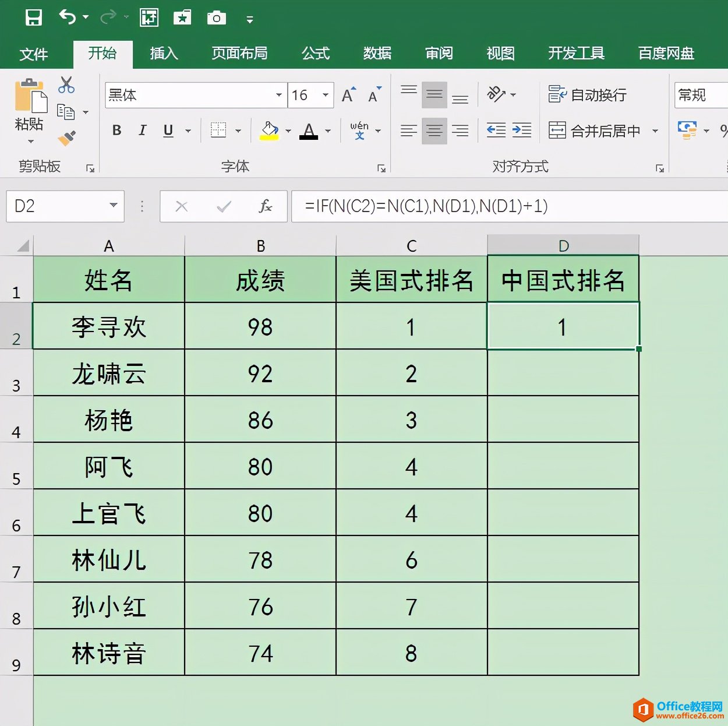Click the camera screenshot icon
Image resolution: width=728 pixels, height=726 pixels.
[216, 18]
